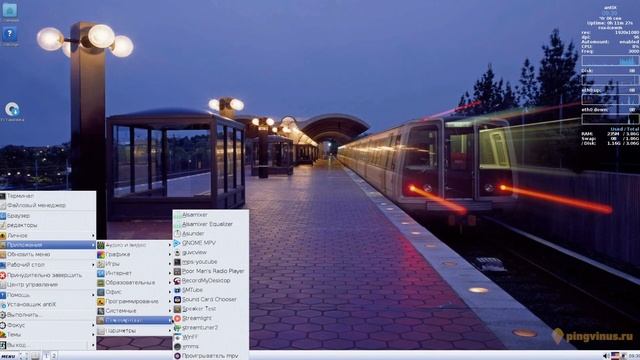
Task: Click the Терминал icon in main menu
Action: pos(2,196)
